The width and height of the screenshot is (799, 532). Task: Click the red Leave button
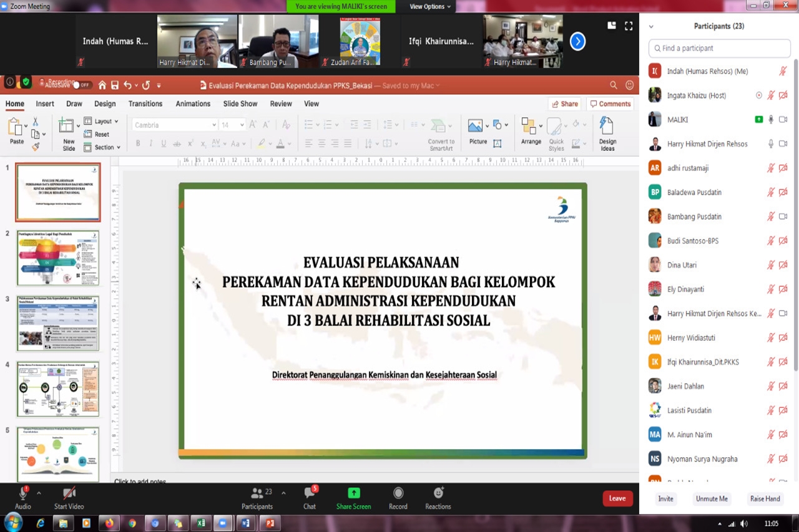pyautogui.click(x=617, y=498)
